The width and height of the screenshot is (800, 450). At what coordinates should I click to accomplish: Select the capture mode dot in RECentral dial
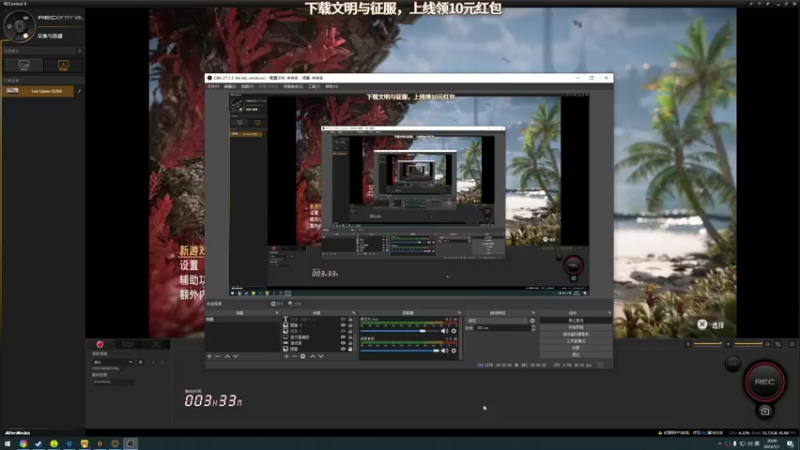tap(26, 36)
